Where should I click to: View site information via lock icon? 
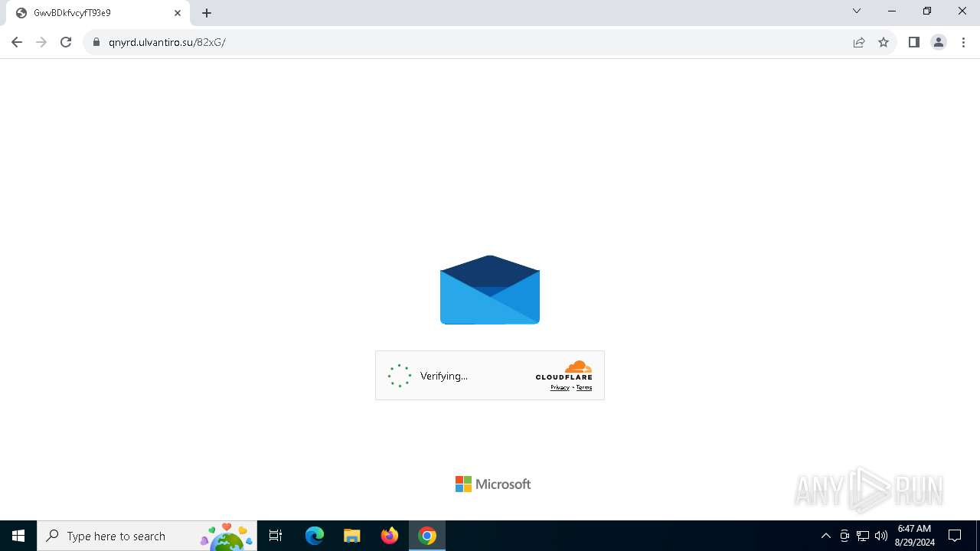pos(96,42)
